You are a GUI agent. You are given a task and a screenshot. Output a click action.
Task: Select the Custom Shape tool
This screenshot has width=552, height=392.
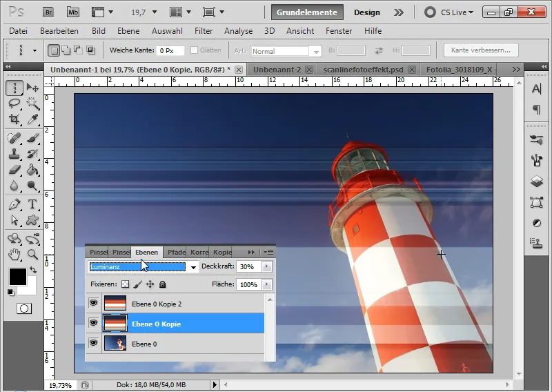32,220
